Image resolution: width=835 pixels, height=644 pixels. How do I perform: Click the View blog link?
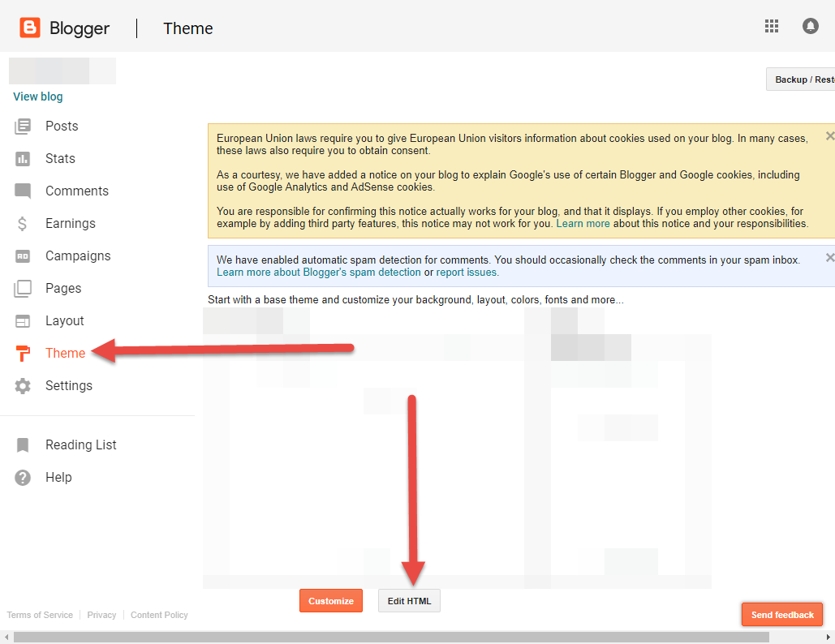[38, 97]
